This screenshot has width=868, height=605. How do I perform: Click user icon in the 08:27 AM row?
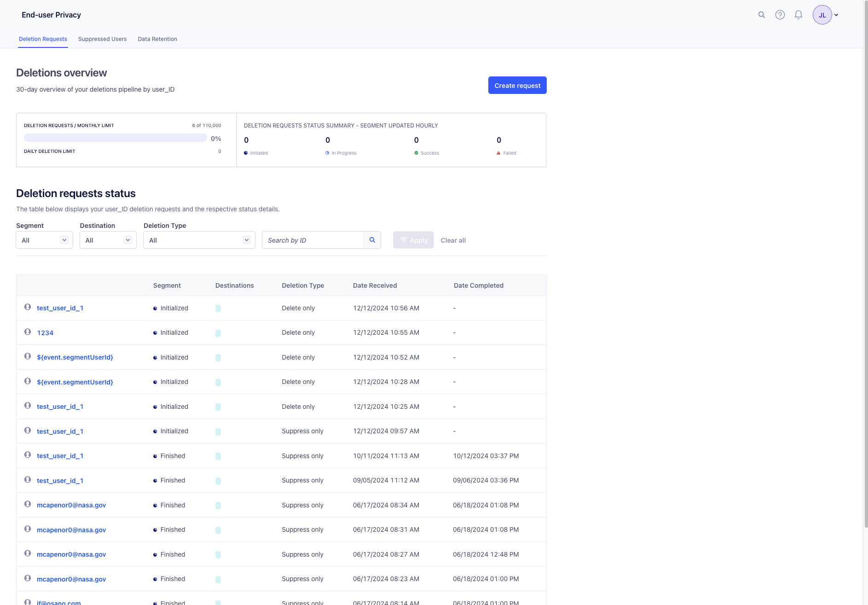(28, 553)
